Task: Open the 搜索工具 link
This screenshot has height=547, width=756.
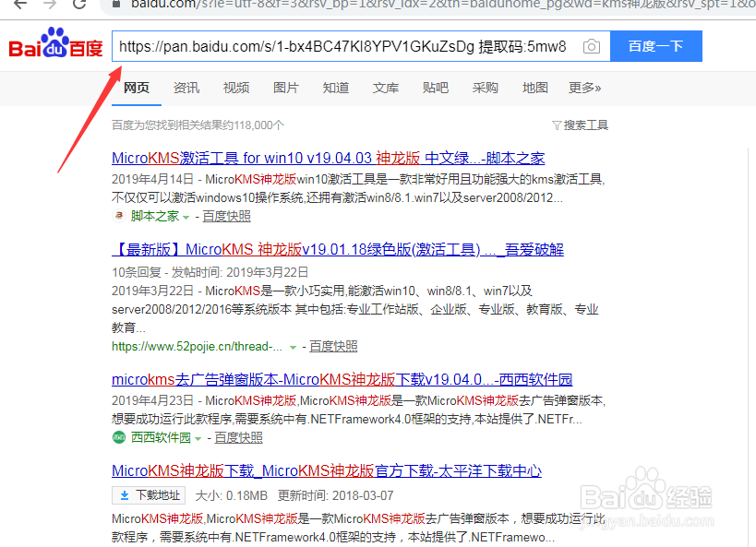Action: coord(586,125)
